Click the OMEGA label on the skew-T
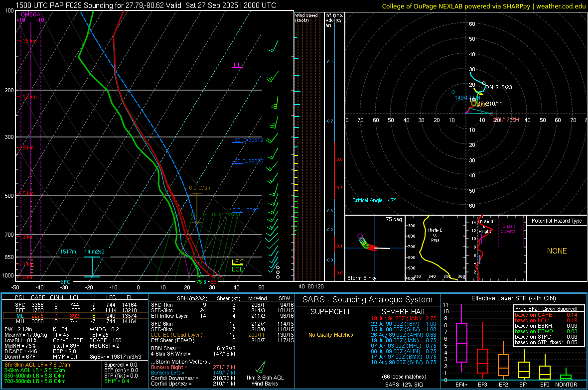588x390 pixels. [31, 14]
